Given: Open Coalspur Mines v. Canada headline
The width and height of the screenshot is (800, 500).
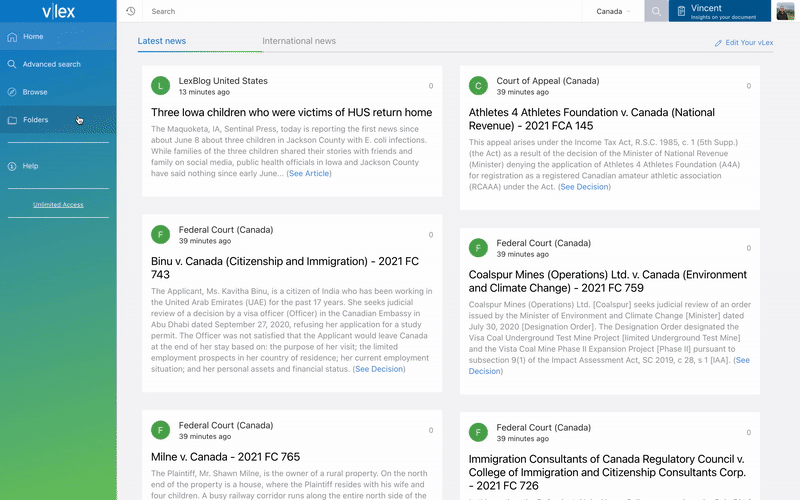Looking at the screenshot, I should tap(608, 281).
